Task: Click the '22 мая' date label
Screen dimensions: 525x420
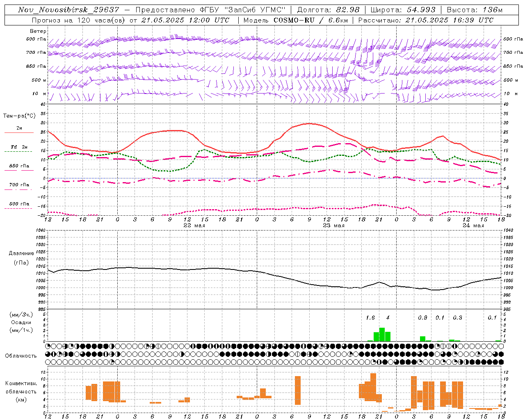Action: [194, 226]
